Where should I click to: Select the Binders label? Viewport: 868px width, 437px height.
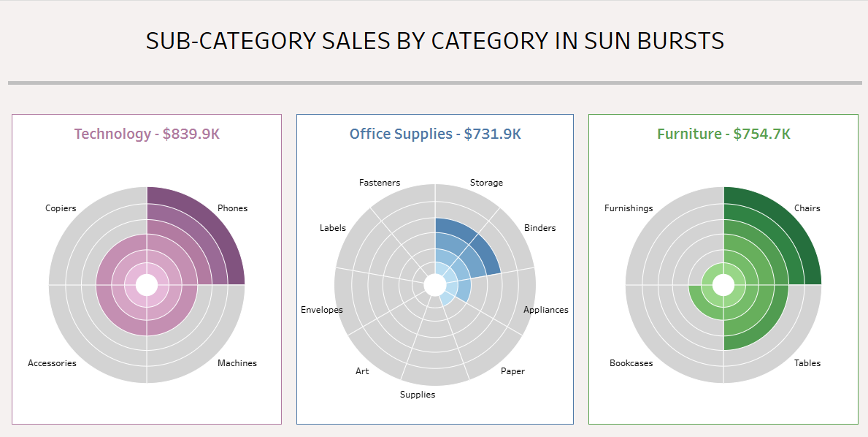tap(539, 228)
